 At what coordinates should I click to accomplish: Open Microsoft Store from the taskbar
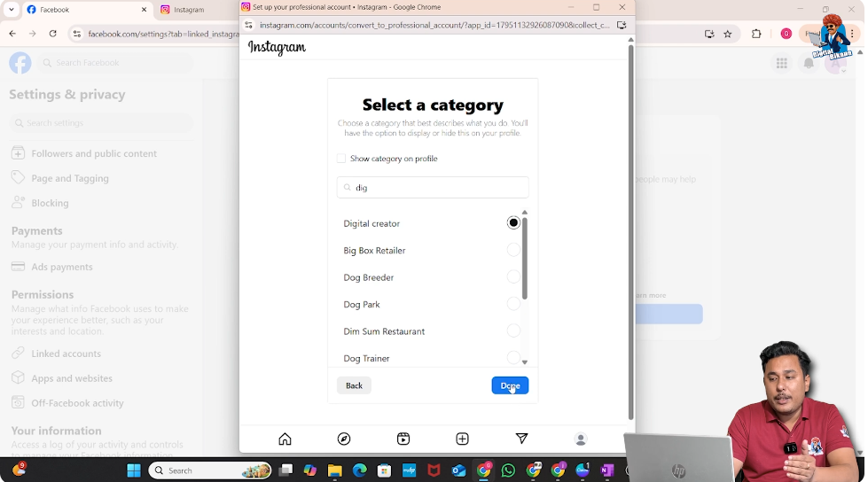[x=384, y=470]
